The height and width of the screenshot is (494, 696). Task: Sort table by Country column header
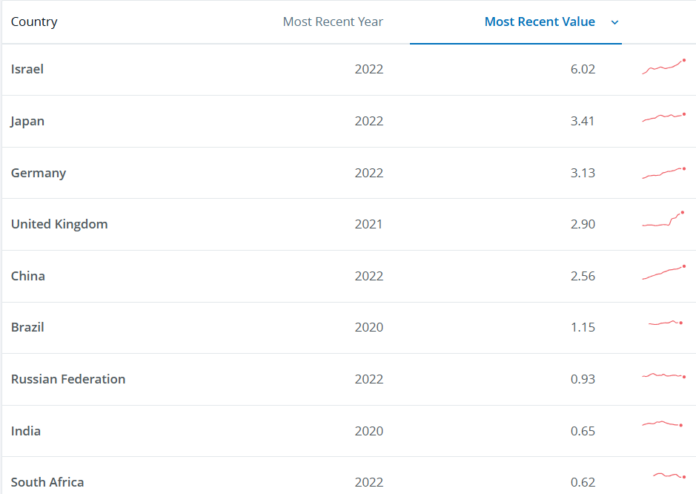34,22
